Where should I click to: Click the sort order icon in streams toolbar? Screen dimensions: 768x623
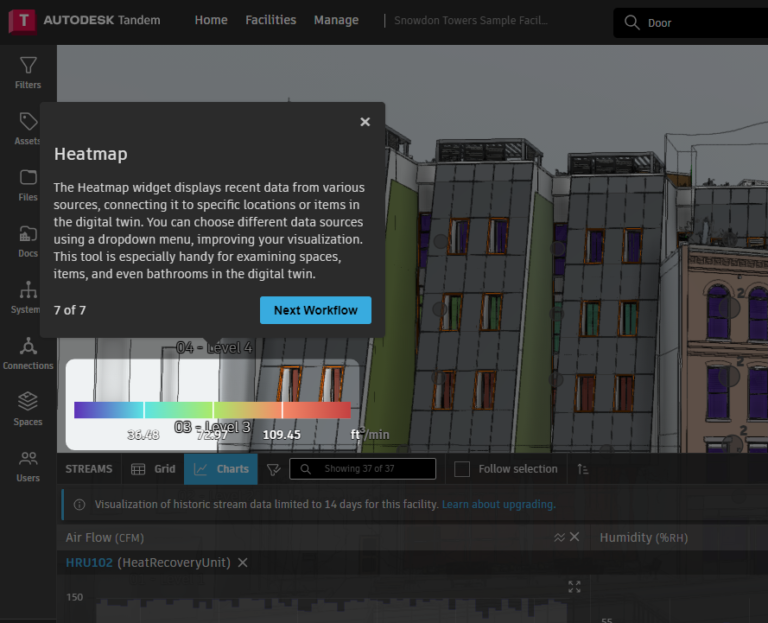582,469
